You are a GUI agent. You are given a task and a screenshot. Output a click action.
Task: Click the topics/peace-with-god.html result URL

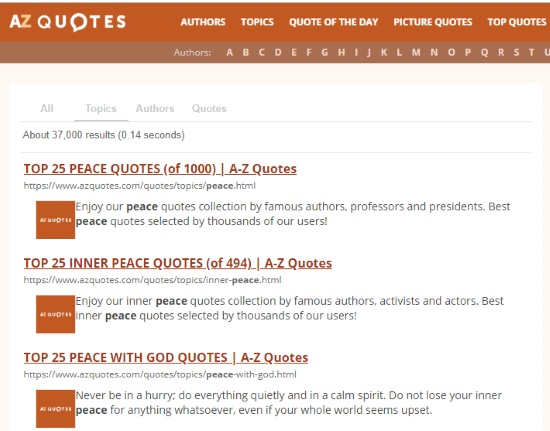160,375
